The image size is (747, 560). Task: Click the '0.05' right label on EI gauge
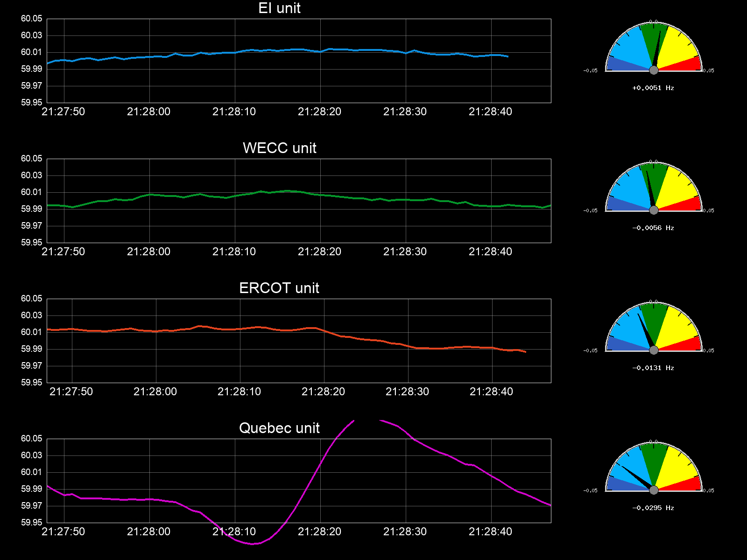click(x=709, y=70)
